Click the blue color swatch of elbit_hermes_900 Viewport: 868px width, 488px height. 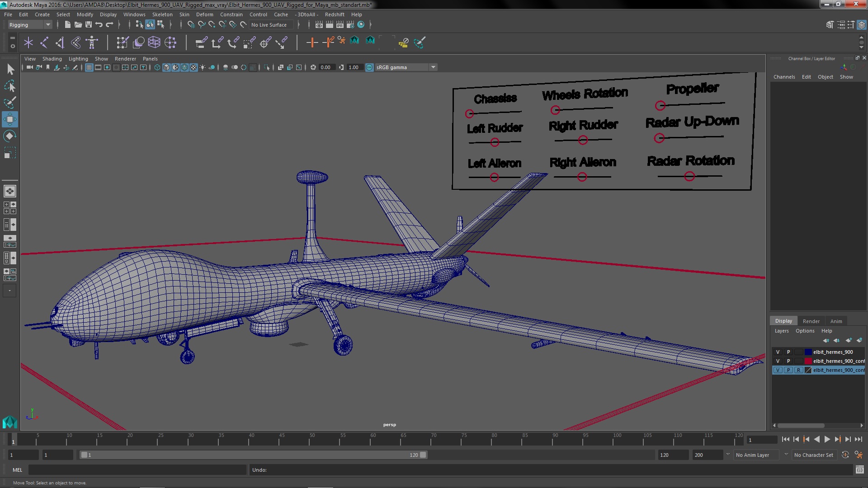pyautogui.click(x=808, y=352)
